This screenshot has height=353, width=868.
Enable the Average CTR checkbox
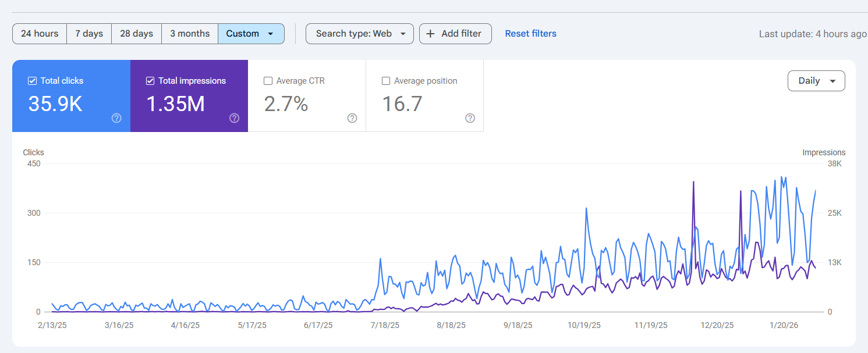tap(268, 81)
